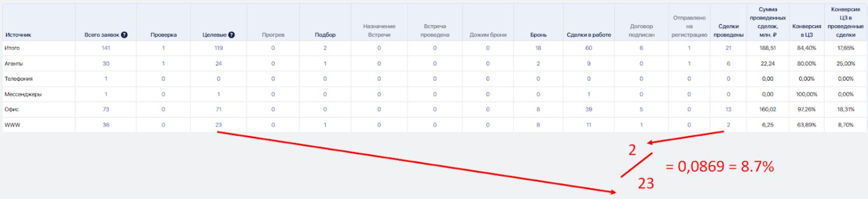Open the 73 requests link in Офис row
Screen dimensions: 868x199
coord(106,109)
